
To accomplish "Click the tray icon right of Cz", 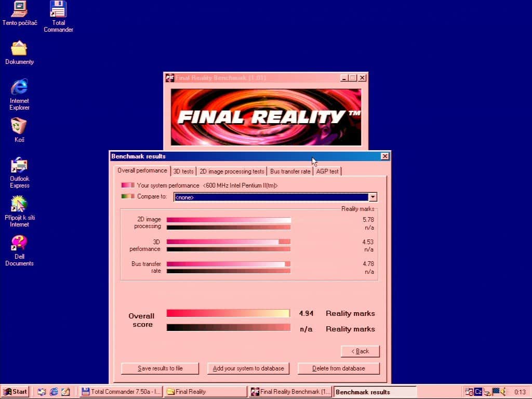I will pyautogui.click(x=487, y=392).
